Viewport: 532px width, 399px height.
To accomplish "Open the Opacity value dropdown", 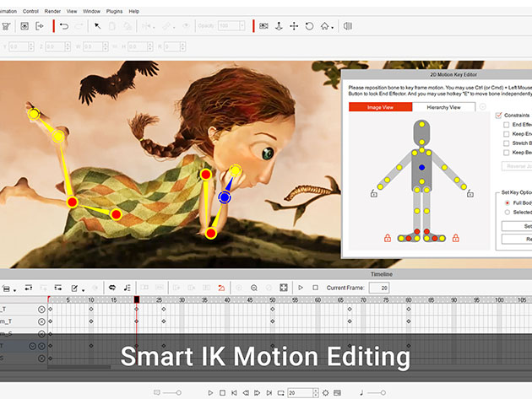I will point(242,26).
